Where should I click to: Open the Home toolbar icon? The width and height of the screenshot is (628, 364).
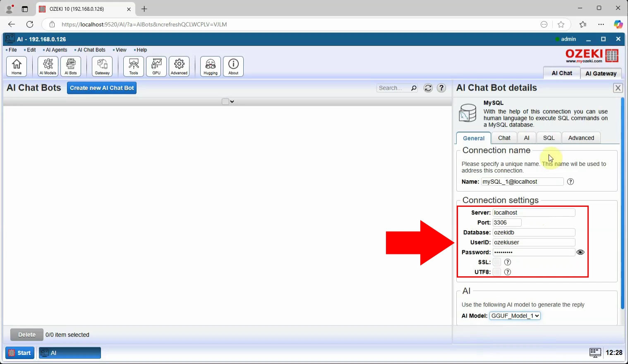coord(17,66)
